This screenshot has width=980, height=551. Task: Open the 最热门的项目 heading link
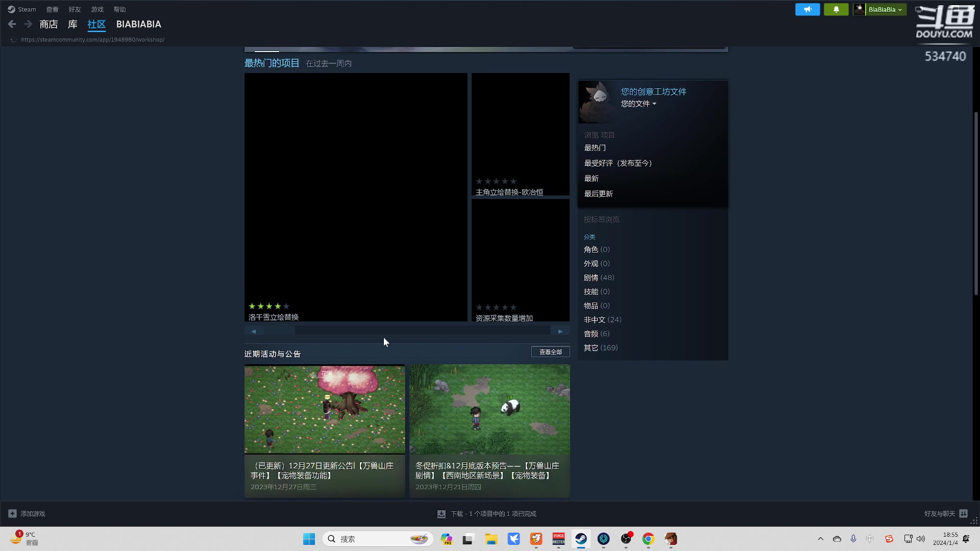tap(272, 63)
